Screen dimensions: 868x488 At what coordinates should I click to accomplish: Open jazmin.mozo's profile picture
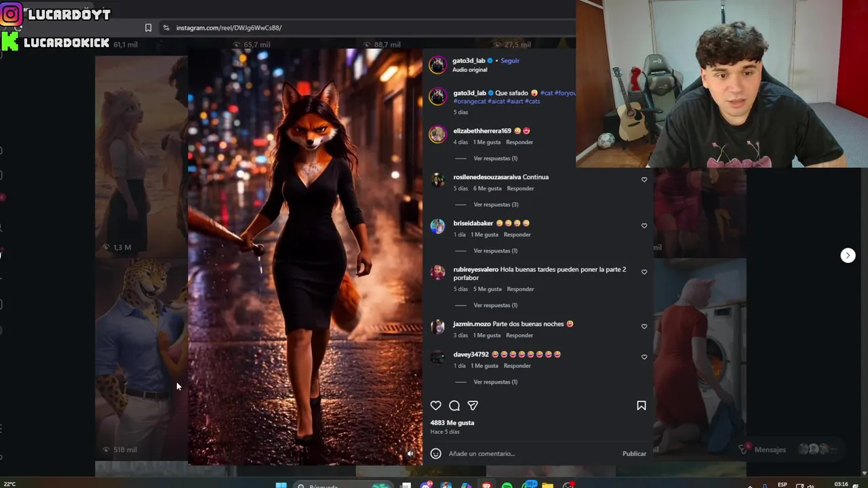437,327
